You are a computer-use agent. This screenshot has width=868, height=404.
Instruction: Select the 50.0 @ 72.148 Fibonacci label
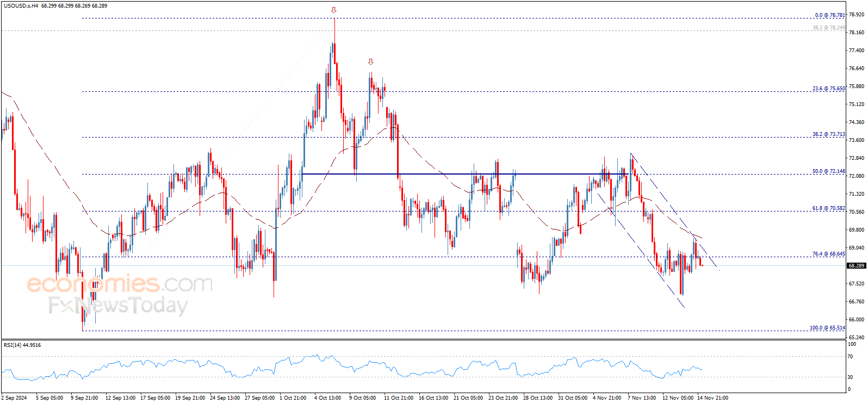click(829, 171)
